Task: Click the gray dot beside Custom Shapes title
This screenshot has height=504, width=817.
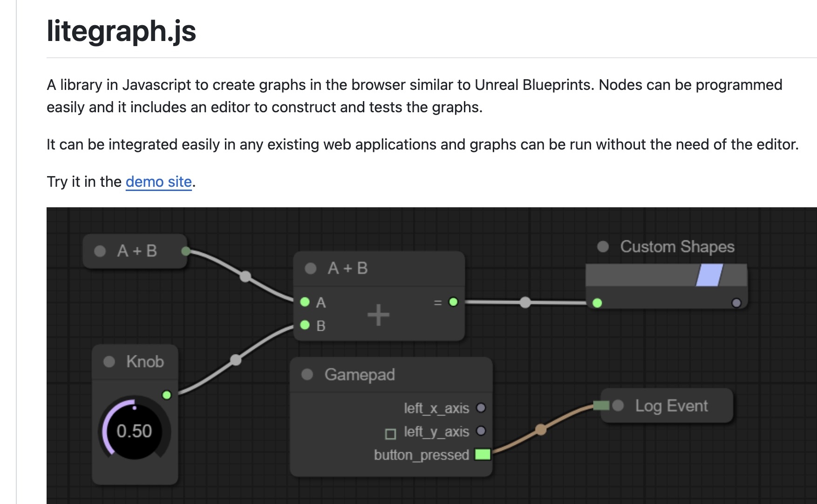Action: click(x=603, y=246)
